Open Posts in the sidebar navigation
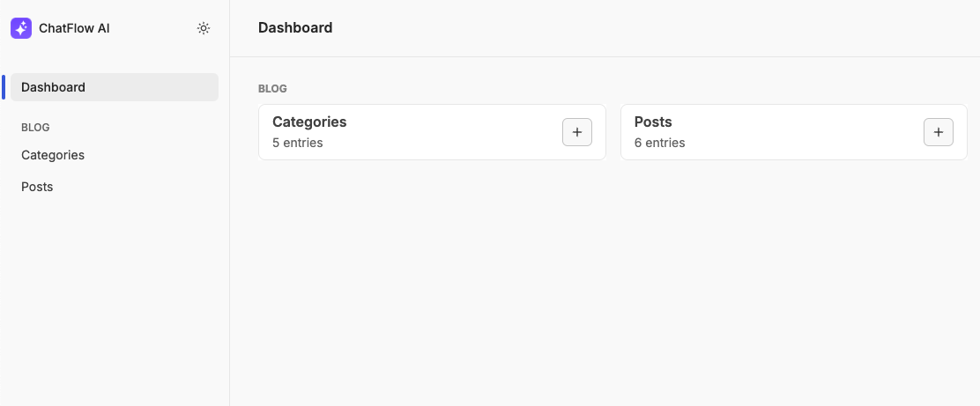Screen dimensions: 980x406 click(37, 187)
